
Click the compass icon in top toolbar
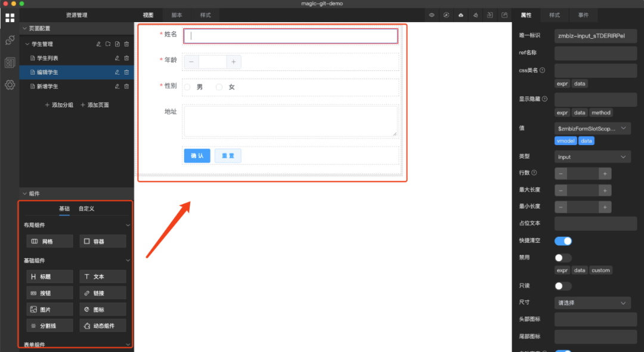pyautogui.click(x=446, y=15)
